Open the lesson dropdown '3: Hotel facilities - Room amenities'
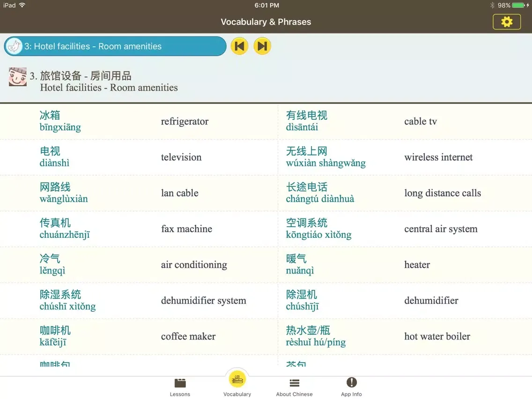This screenshot has height=399, width=532. (115, 46)
